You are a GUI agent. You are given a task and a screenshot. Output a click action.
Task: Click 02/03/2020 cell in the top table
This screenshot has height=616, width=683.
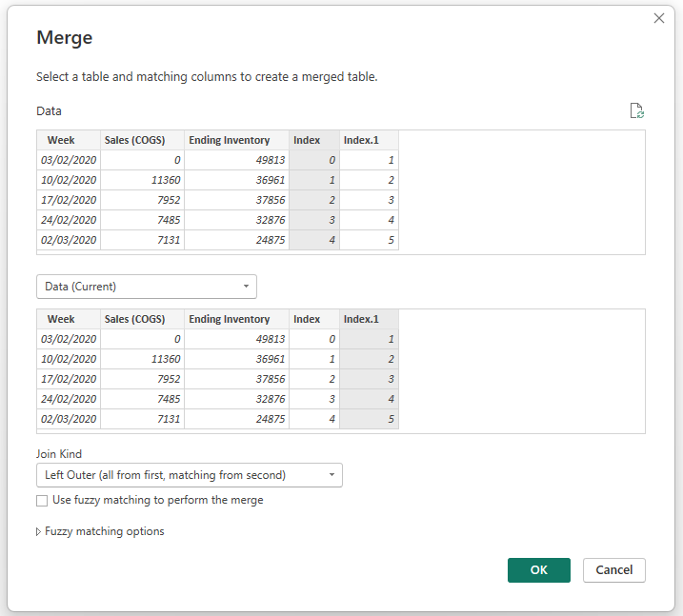(x=69, y=240)
